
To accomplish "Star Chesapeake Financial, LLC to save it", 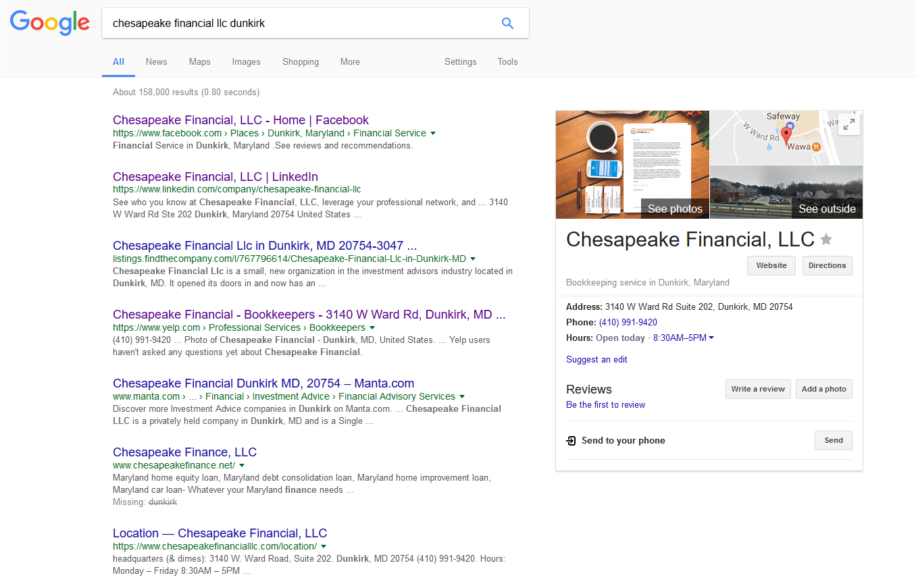I will coord(826,240).
